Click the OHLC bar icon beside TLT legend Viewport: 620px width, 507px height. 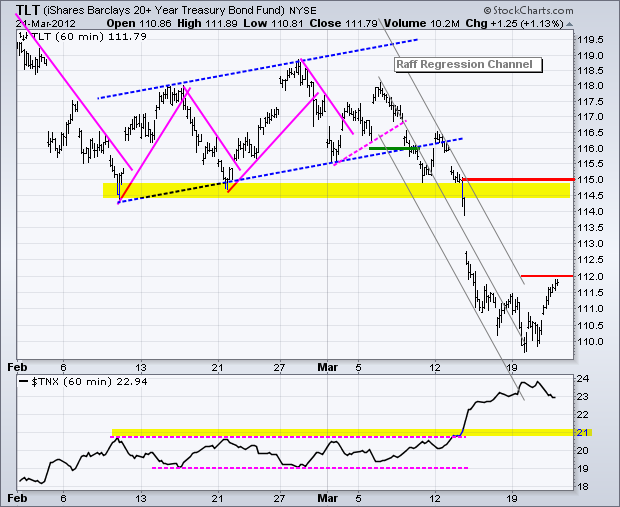click(23, 37)
